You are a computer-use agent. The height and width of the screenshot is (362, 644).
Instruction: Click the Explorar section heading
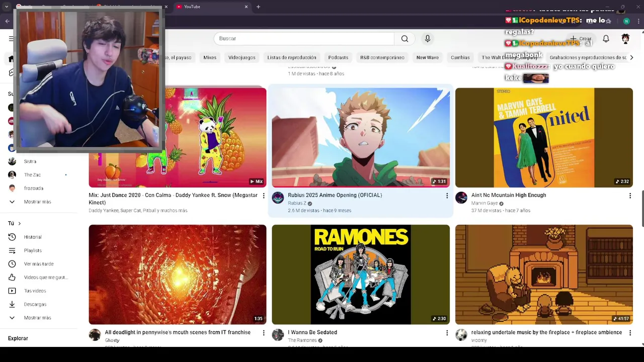[18, 338]
